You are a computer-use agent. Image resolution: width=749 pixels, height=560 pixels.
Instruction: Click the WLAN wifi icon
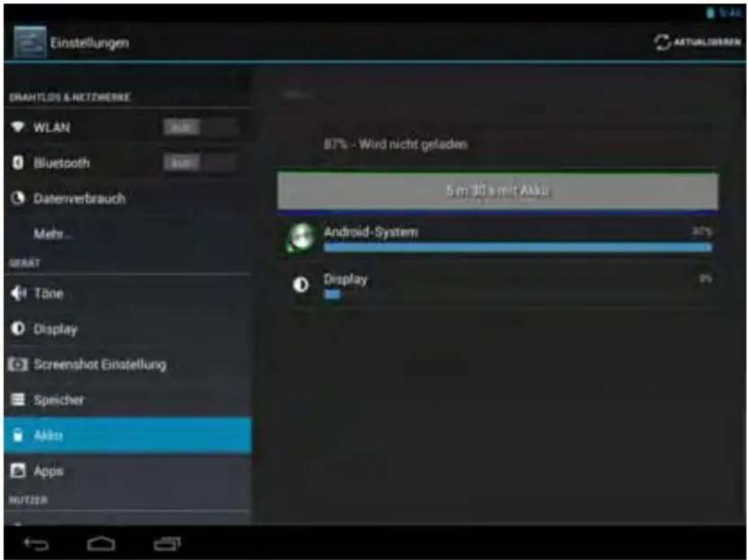[17, 127]
